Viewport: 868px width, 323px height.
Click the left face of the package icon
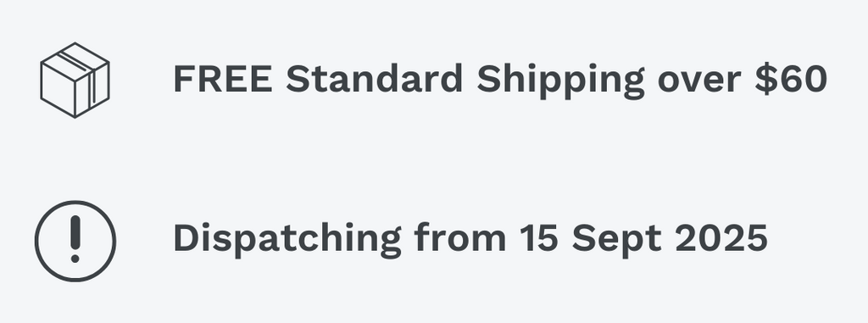[x=58, y=89]
